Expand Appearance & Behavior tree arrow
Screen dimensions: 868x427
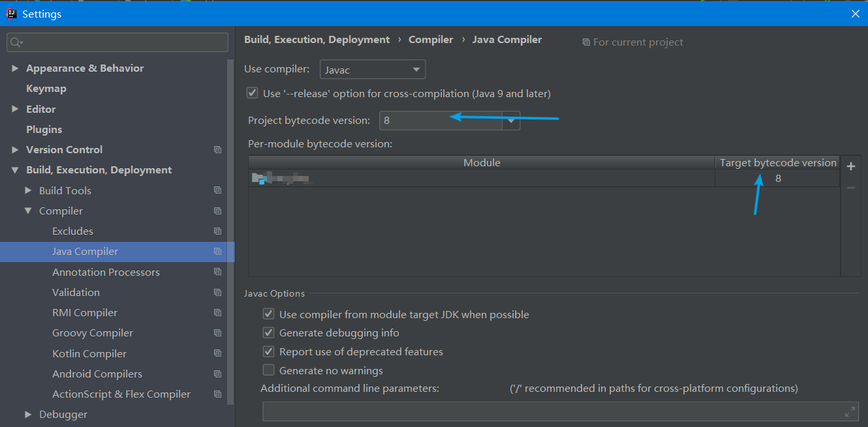click(x=15, y=68)
